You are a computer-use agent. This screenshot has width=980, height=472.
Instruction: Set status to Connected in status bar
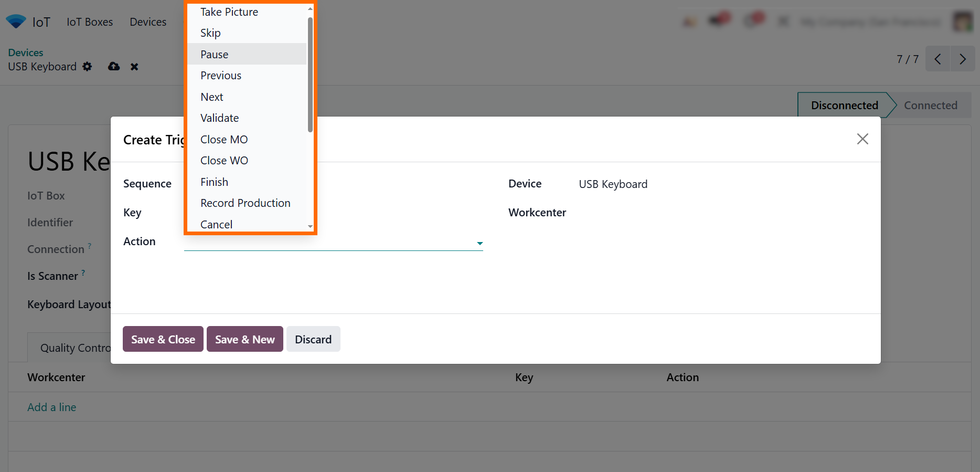(930, 106)
